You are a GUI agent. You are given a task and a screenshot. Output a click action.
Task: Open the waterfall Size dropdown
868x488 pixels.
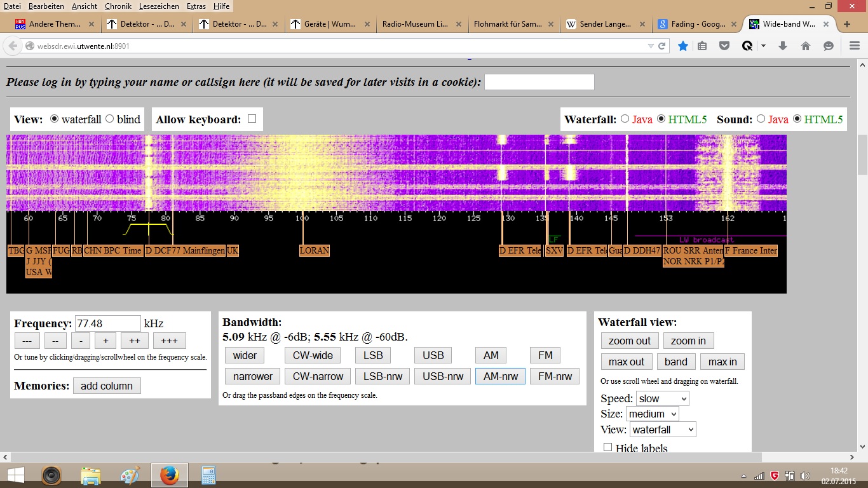[x=652, y=414]
